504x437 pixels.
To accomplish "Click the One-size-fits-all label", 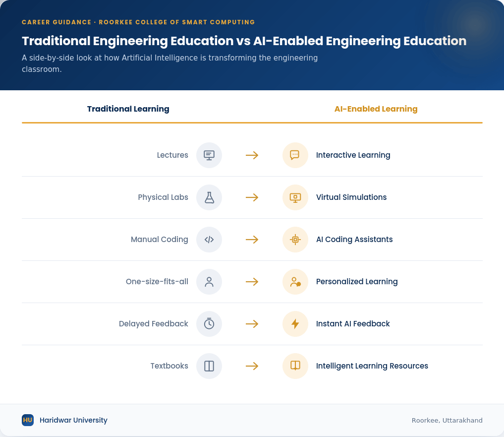I will coord(157,282).
